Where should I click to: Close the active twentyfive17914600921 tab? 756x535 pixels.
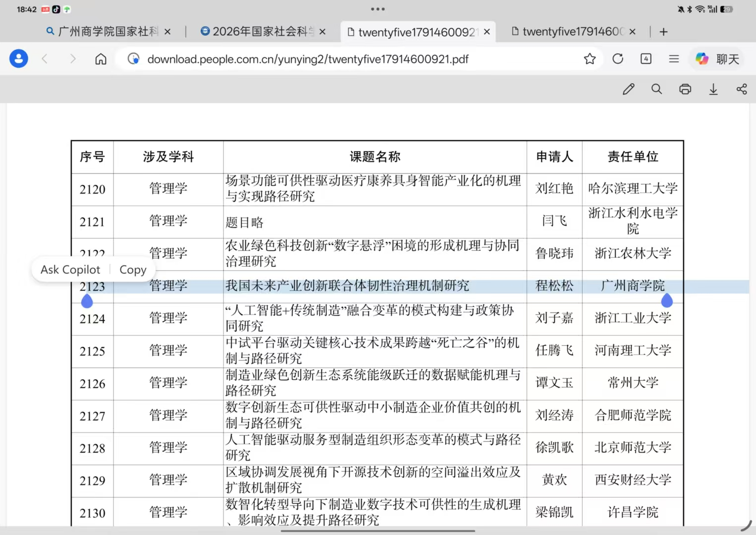[487, 32]
